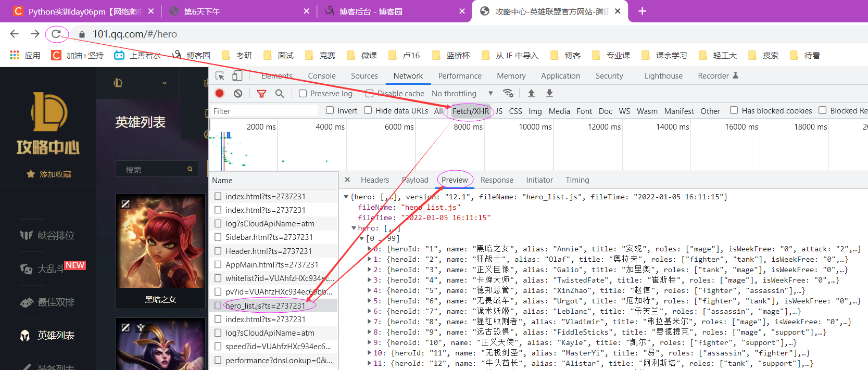Click the browser back arrow
The image size is (868, 370).
point(14,34)
